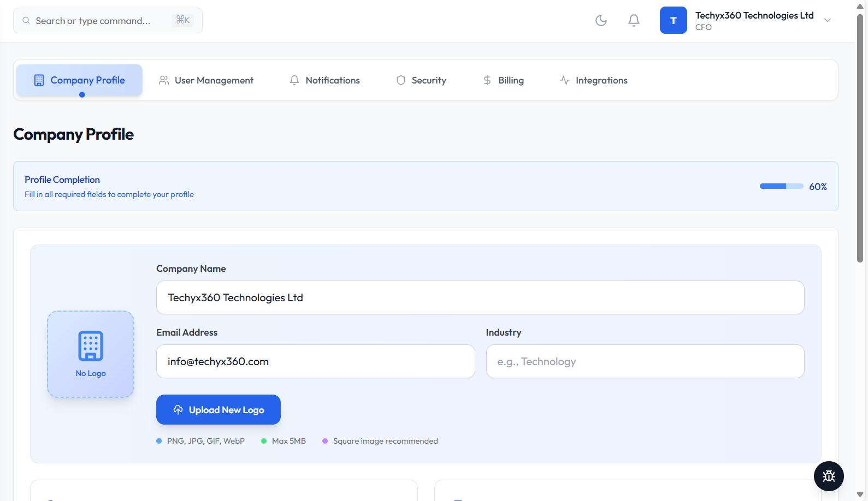868x501 pixels.
Task: Toggle dark mode with the moon icon
Action: point(601,21)
